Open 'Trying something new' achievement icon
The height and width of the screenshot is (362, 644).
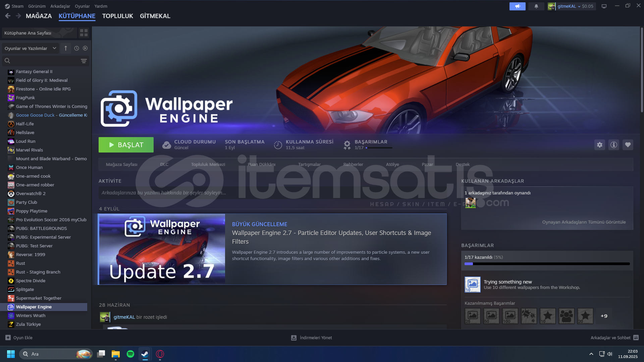click(x=473, y=285)
